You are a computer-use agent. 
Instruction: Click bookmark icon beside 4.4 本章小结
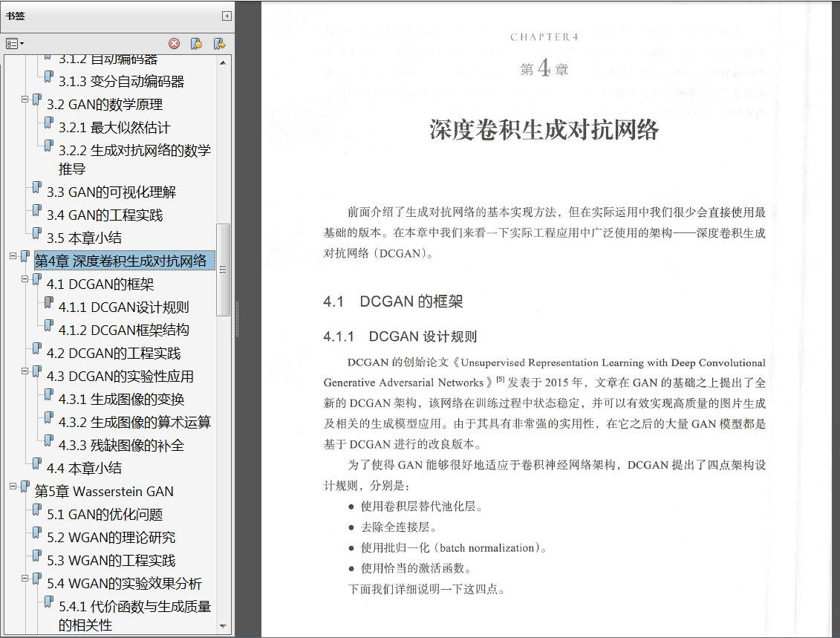[x=37, y=463]
